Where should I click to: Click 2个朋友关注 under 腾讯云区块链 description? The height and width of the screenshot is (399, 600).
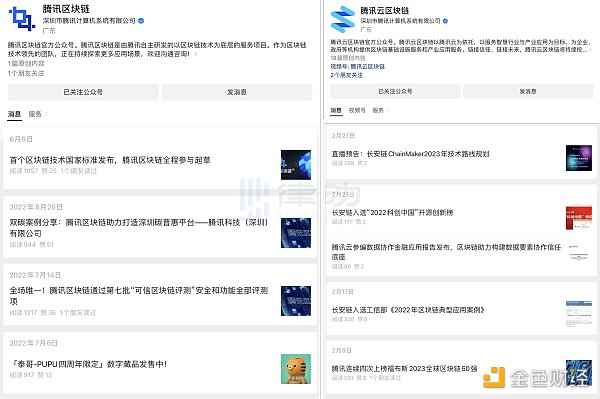click(x=347, y=75)
